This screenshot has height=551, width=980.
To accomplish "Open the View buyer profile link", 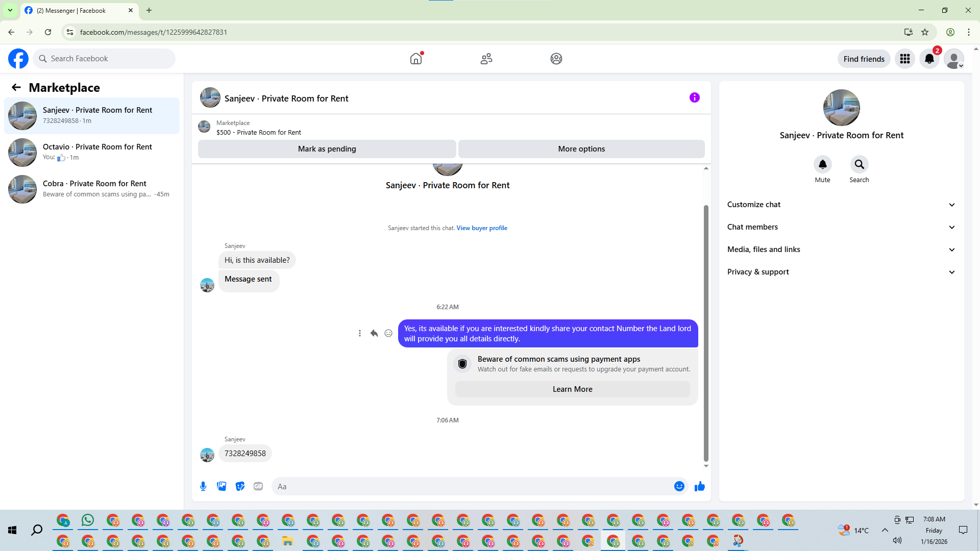I will [481, 228].
